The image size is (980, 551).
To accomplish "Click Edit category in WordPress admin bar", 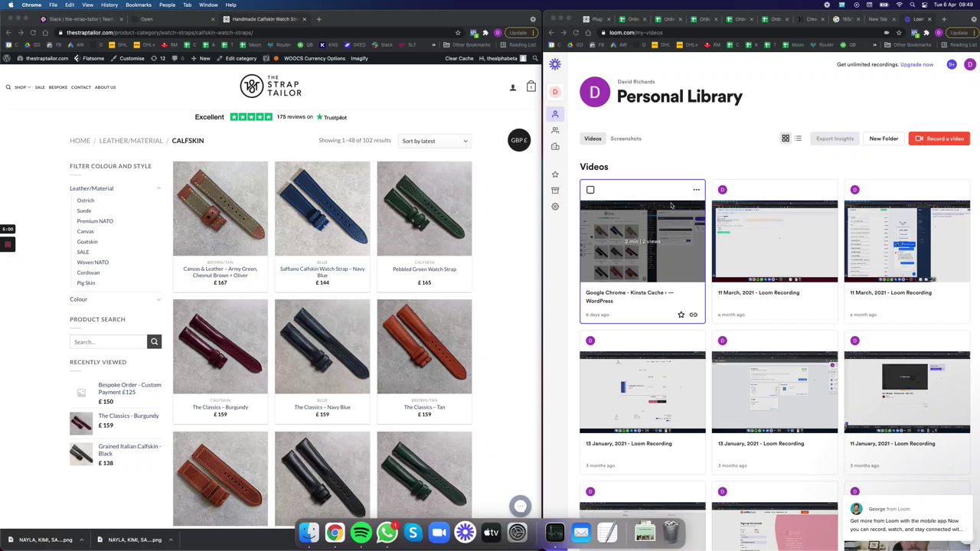I will [x=237, y=58].
